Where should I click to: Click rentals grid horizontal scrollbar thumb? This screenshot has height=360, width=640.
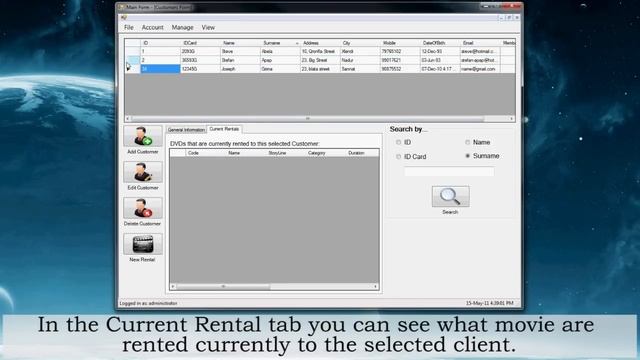coord(223,287)
